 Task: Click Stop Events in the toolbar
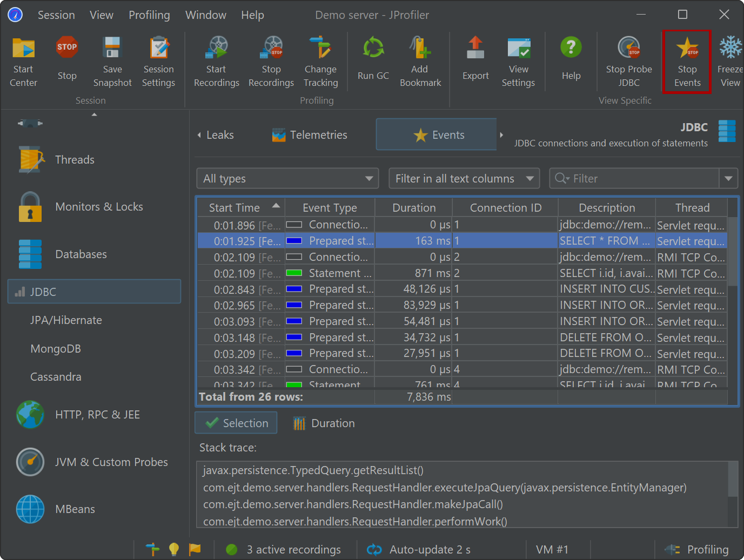(x=687, y=62)
